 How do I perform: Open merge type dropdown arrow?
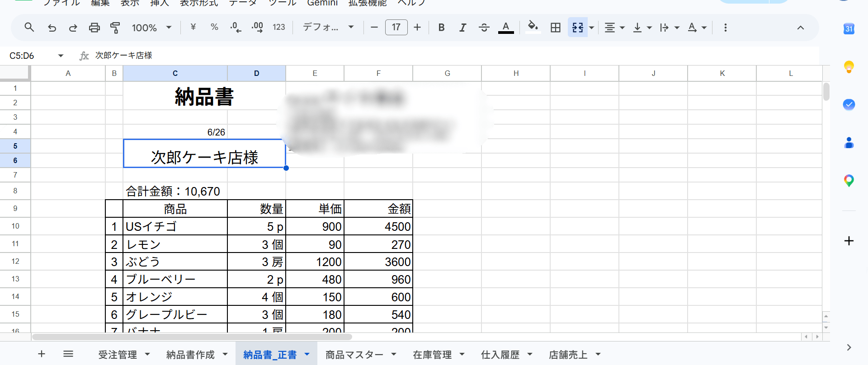coord(591,28)
